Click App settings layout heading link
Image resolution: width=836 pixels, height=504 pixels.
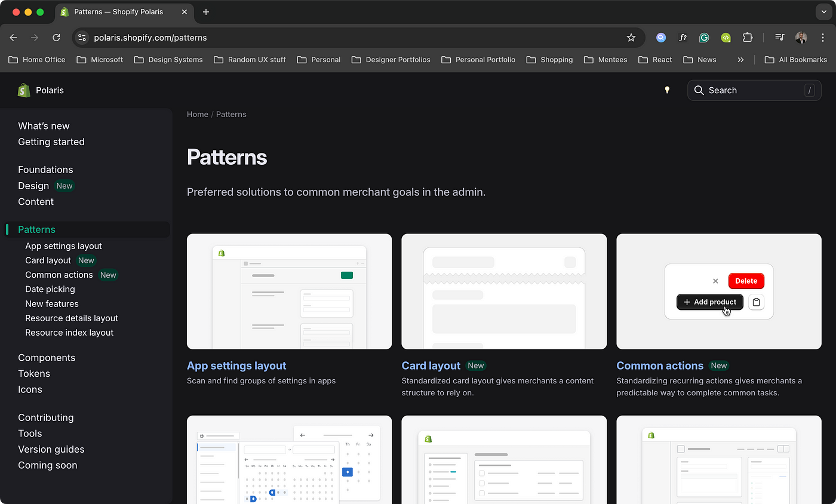click(236, 365)
